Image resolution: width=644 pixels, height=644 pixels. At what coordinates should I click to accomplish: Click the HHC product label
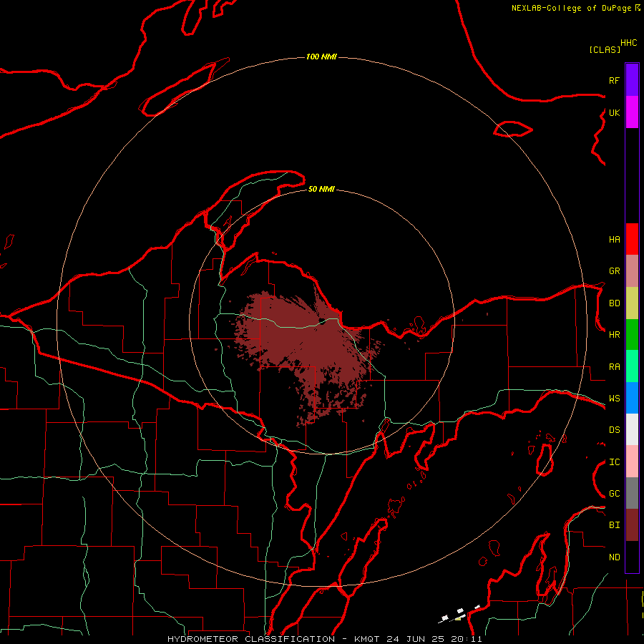(x=628, y=43)
